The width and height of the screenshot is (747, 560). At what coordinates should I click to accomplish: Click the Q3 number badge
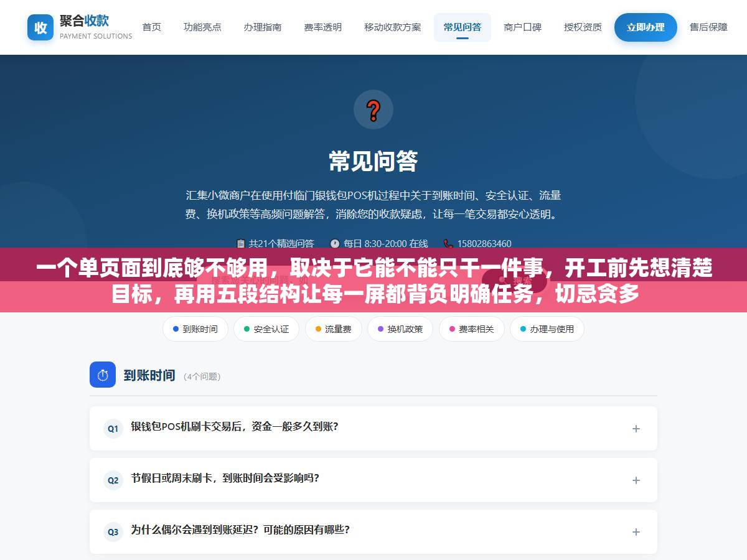(x=113, y=532)
